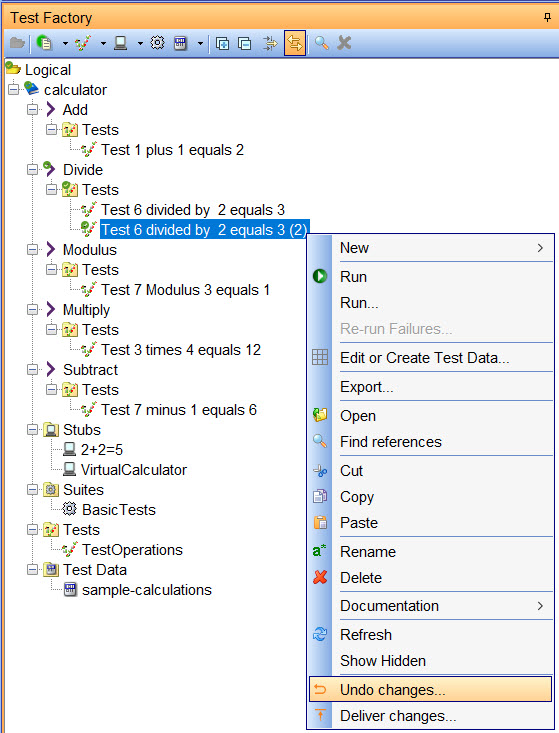Click the Suites folder icon
This screenshot has width=559, height=733.
tap(51, 489)
